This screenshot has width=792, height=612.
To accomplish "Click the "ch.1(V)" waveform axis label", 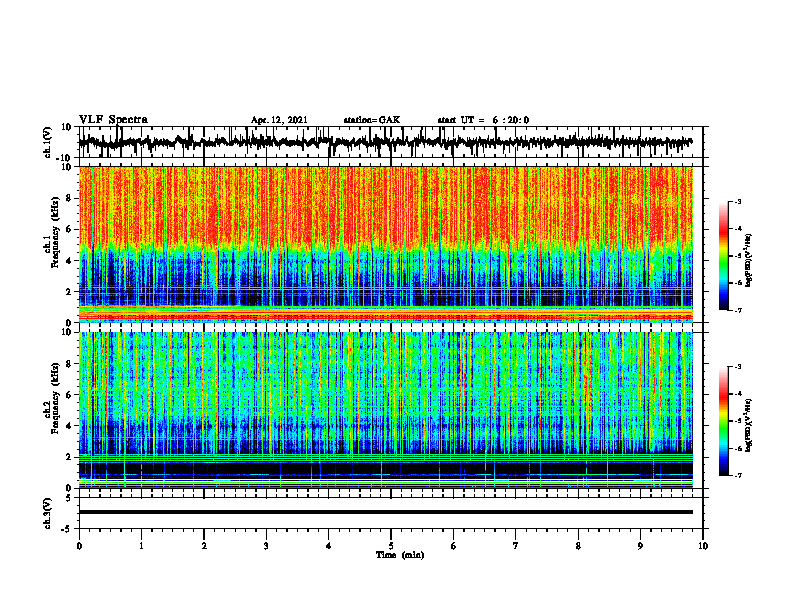I will click(48, 142).
